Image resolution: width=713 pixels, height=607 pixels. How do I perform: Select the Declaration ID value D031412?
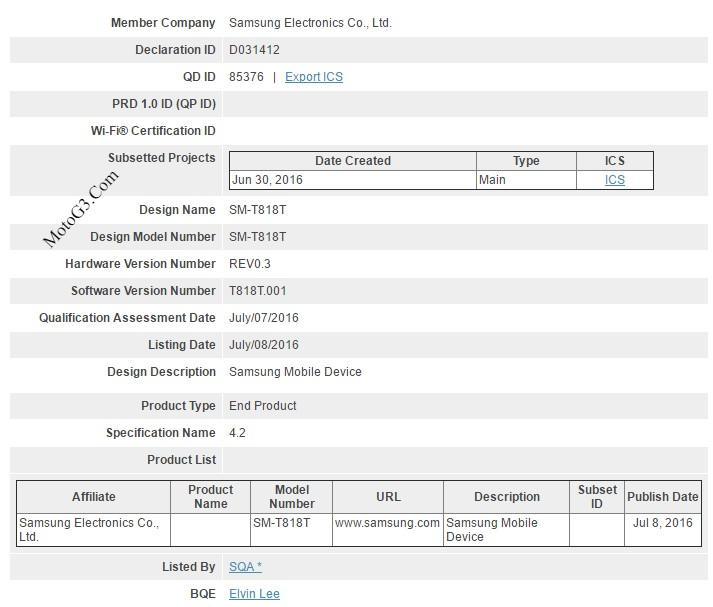coord(254,50)
